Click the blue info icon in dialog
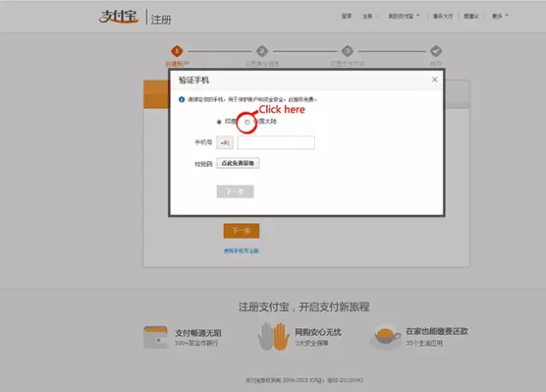This screenshot has width=546, height=392. [x=182, y=100]
